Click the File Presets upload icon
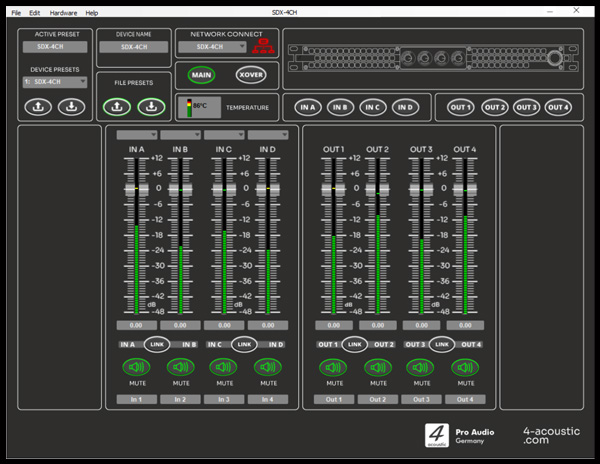Viewport: 600px width, 464px height. 117,106
